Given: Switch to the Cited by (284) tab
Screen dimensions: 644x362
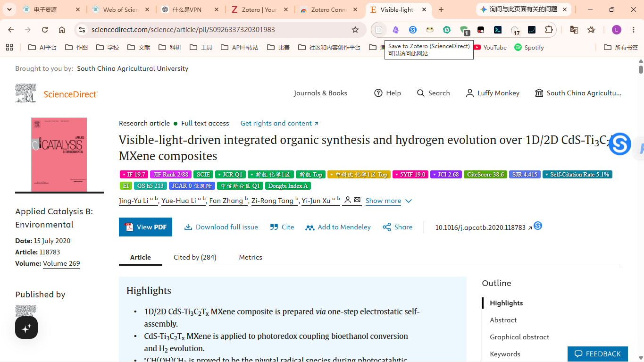Looking at the screenshot, I should pyautogui.click(x=195, y=257).
